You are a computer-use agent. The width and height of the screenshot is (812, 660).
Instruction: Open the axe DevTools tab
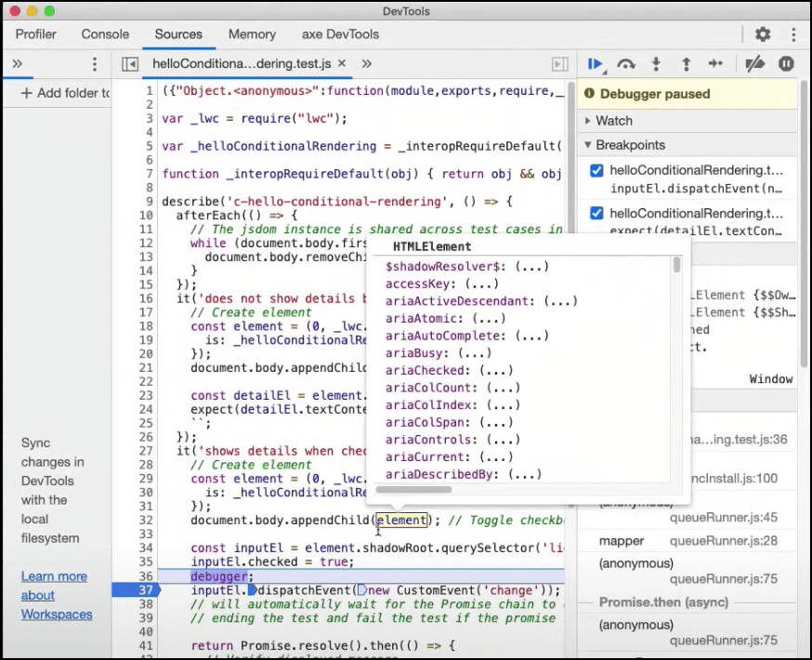(340, 34)
